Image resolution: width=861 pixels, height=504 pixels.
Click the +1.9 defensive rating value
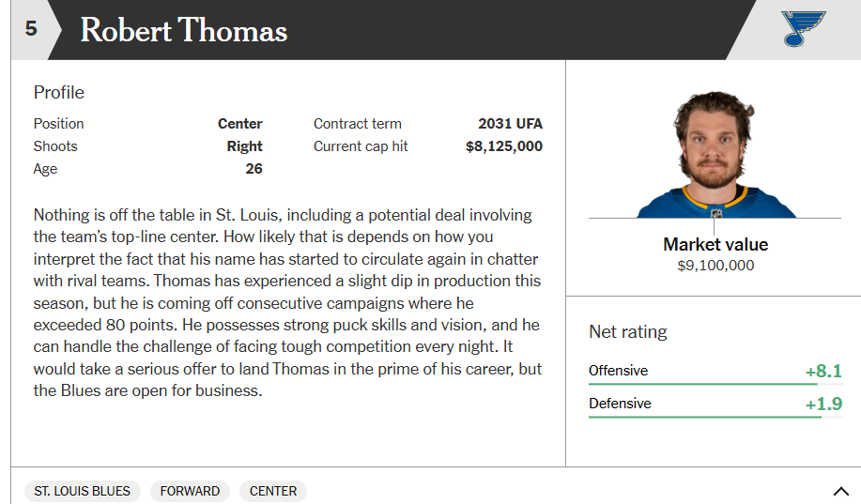pyautogui.click(x=823, y=404)
